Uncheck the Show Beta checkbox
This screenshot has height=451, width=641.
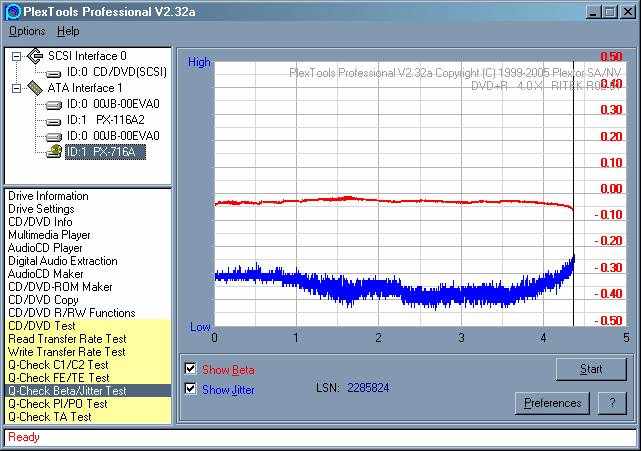pos(191,369)
